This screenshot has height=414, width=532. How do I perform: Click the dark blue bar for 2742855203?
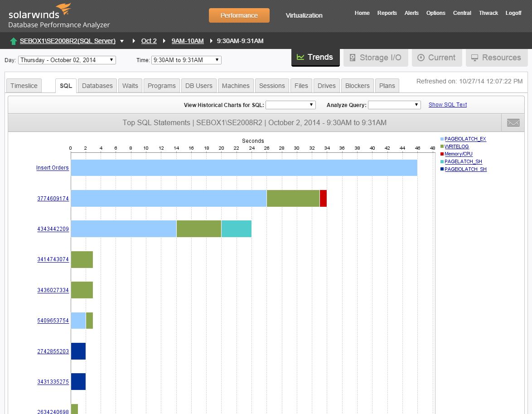[x=78, y=351]
